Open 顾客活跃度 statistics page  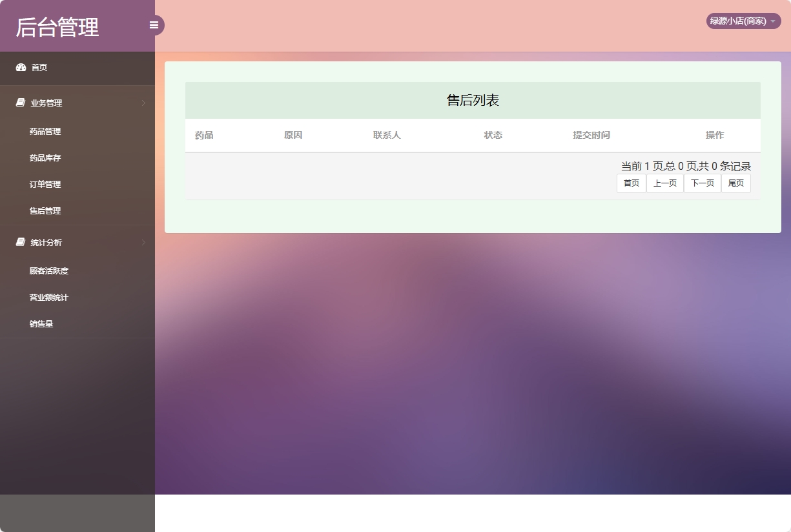coord(50,271)
